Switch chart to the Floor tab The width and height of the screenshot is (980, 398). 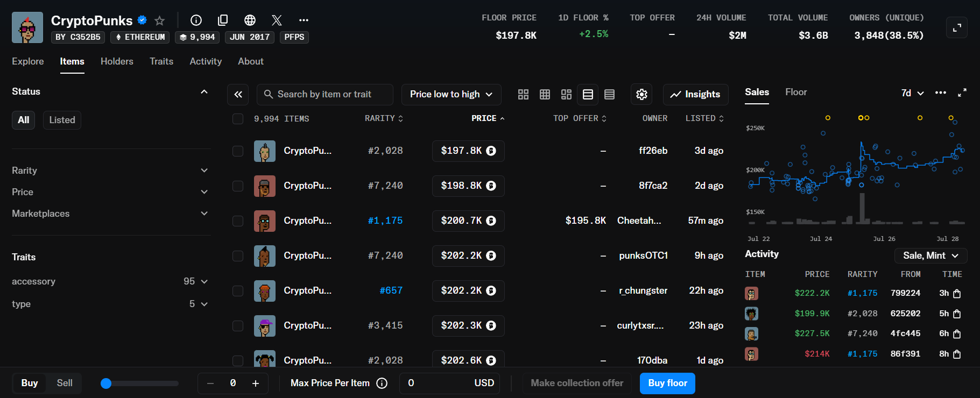tap(795, 92)
